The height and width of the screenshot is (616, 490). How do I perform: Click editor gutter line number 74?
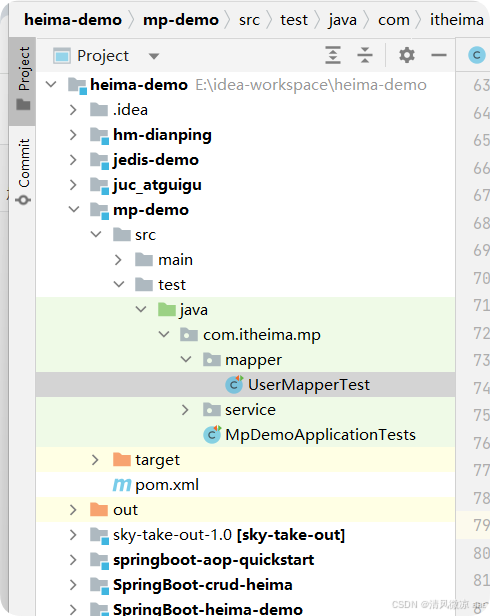pyautogui.click(x=481, y=387)
